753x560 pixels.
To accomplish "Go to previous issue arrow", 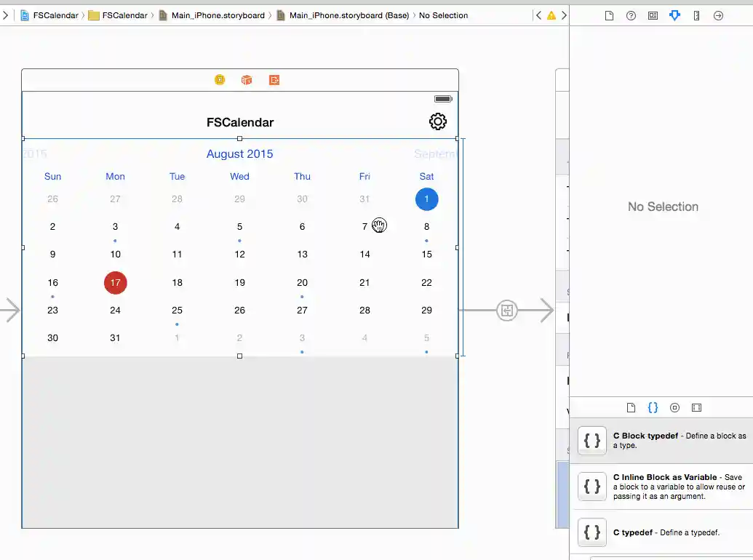I will click(x=539, y=15).
